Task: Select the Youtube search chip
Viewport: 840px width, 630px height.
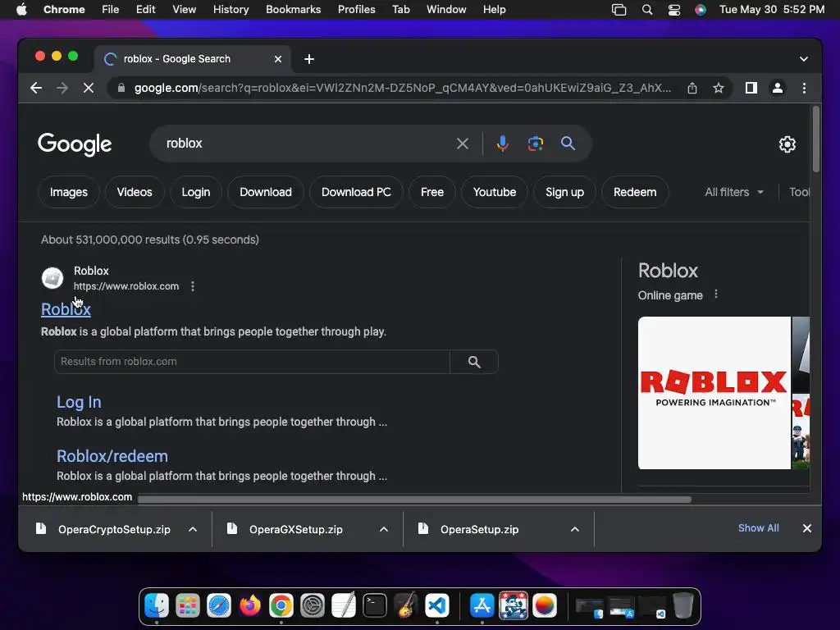Action: tap(495, 192)
